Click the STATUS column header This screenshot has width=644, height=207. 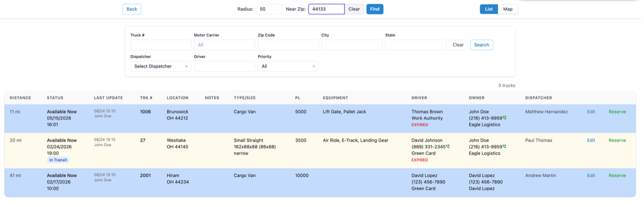point(55,98)
